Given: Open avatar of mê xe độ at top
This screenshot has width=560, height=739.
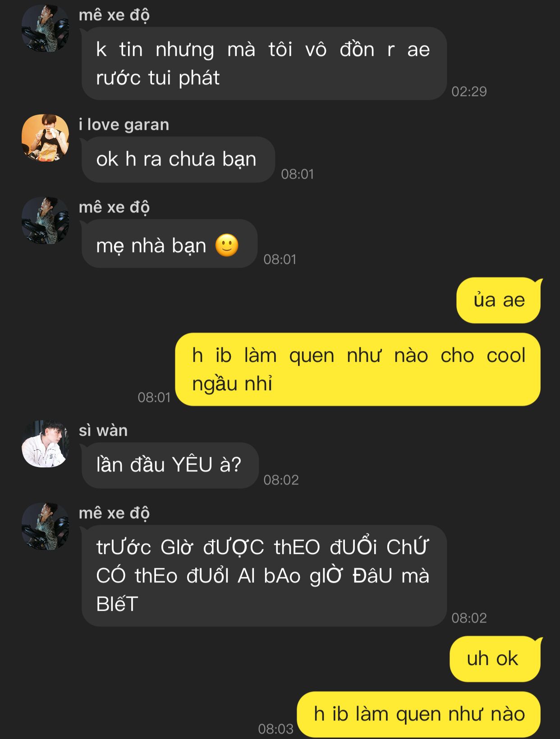Looking at the screenshot, I should point(46,28).
